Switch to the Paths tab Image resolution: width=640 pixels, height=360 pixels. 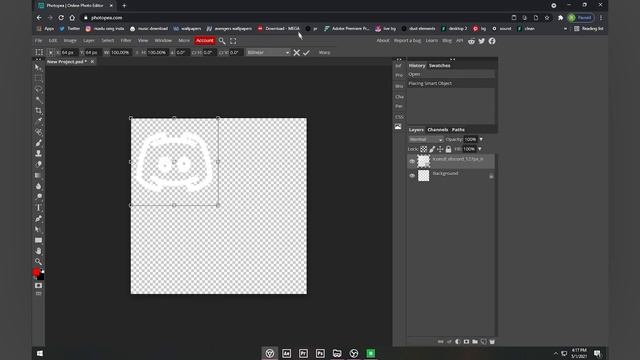(x=458, y=130)
